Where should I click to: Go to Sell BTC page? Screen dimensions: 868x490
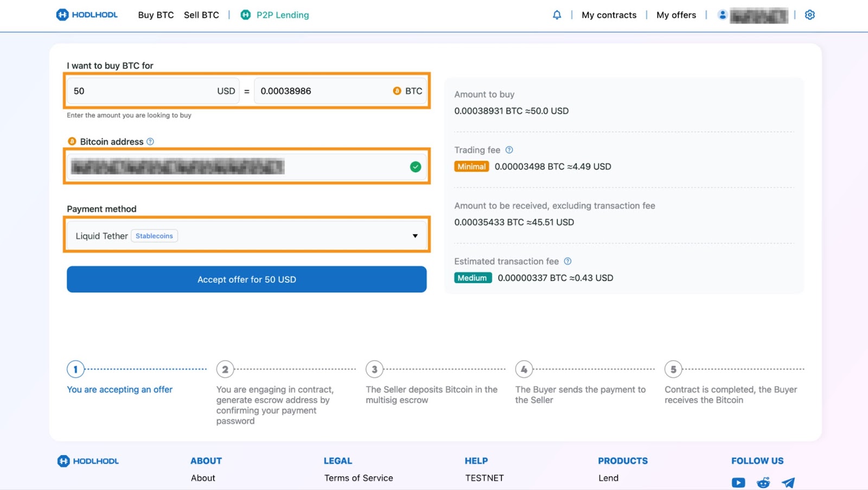click(201, 15)
